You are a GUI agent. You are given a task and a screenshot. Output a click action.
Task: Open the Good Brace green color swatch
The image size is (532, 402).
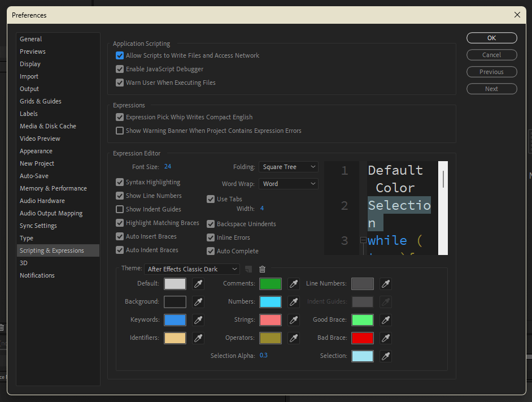(362, 320)
